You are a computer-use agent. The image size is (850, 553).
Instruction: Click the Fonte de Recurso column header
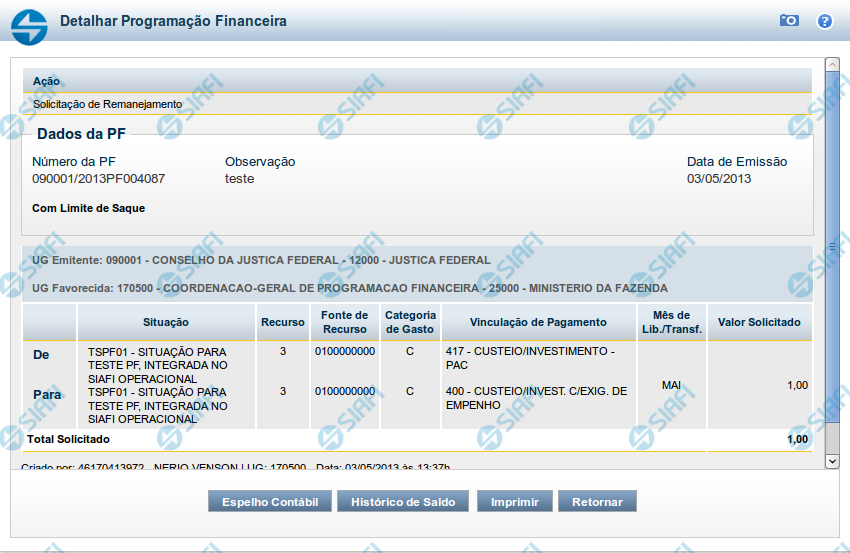344,323
